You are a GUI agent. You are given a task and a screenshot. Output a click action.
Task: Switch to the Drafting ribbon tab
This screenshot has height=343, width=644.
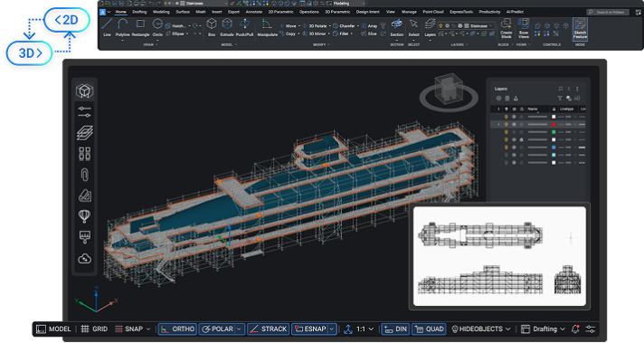click(x=139, y=12)
